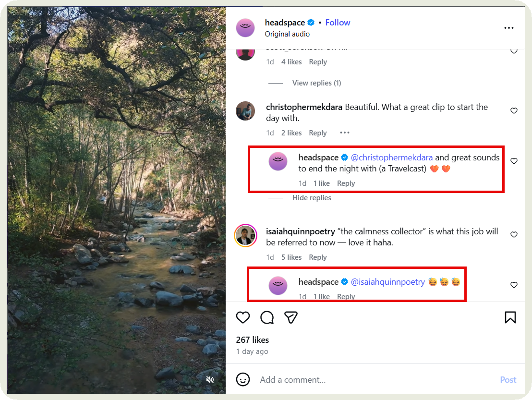This screenshot has height=400, width=532.
Task: Open the emoji picker for commenting
Action: click(243, 379)
